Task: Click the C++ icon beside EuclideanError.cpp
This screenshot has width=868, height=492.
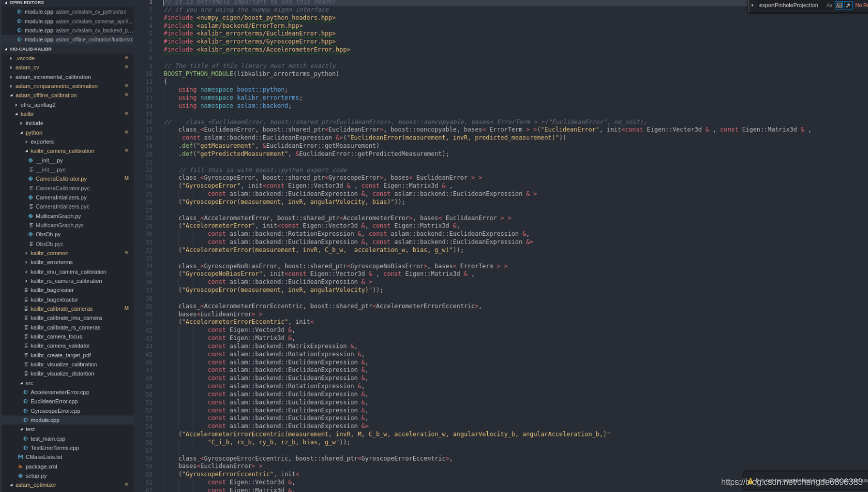Action: click(26, 401)
